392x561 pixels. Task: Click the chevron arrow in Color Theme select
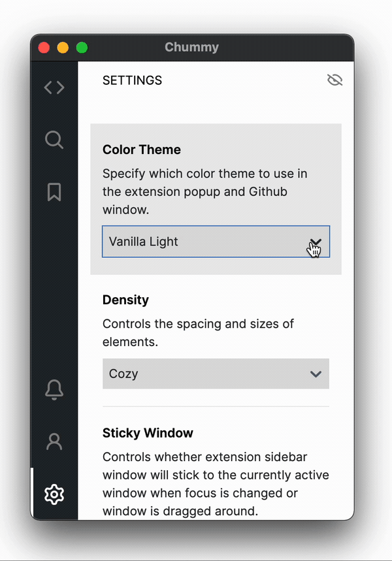316,242
